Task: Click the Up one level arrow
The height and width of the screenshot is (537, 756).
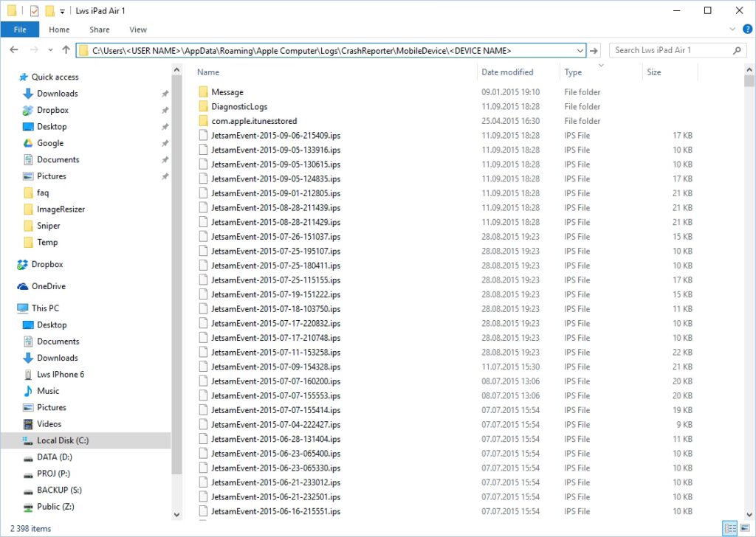Action: point(66,50)
